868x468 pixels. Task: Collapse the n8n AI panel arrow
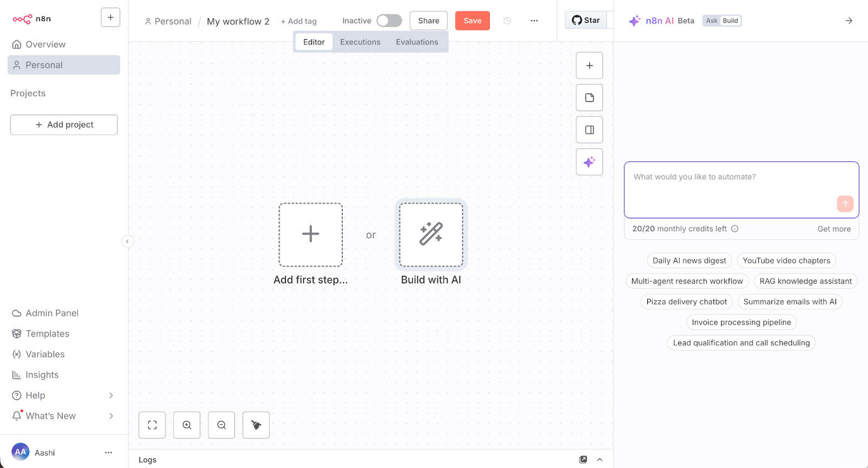coord(849,21)
